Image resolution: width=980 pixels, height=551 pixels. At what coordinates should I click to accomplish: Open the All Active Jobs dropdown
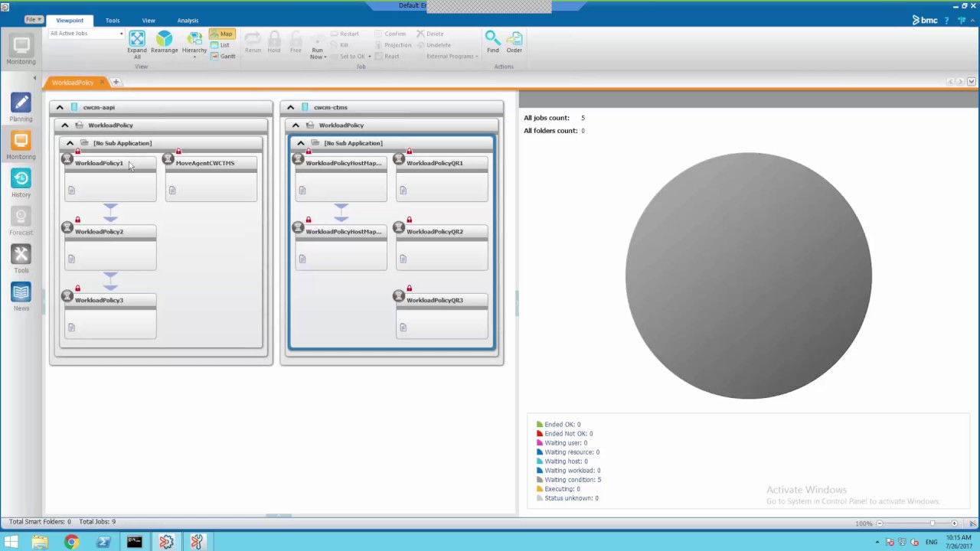click(87, 34)
